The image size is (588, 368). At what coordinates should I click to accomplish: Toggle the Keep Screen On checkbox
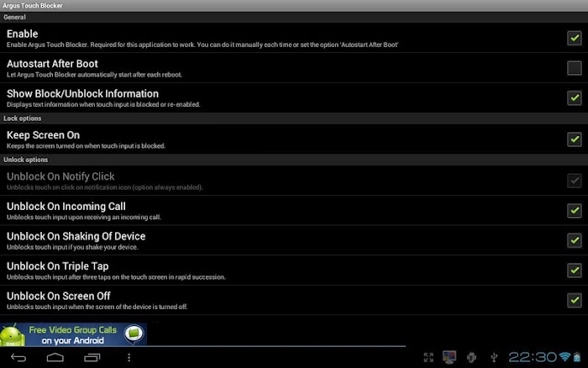coord(574,139)
